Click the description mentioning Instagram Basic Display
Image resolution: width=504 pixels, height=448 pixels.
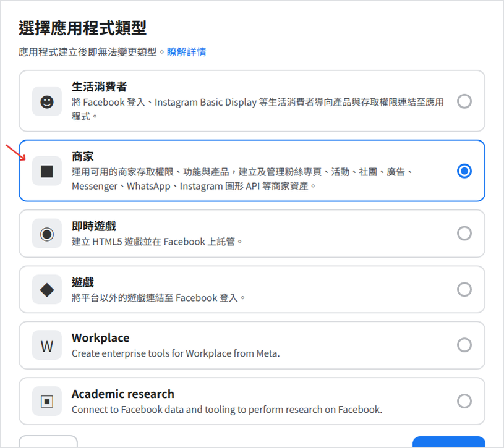point(257,109)
